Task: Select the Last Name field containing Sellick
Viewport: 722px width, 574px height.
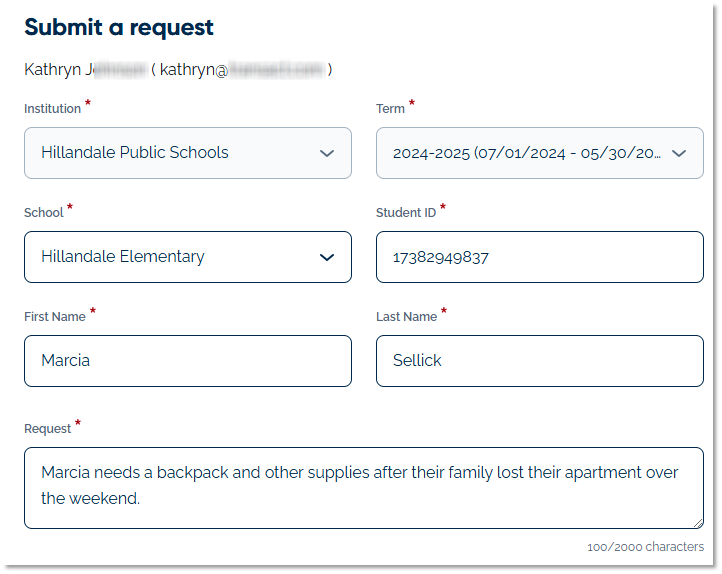Action: 539,361
